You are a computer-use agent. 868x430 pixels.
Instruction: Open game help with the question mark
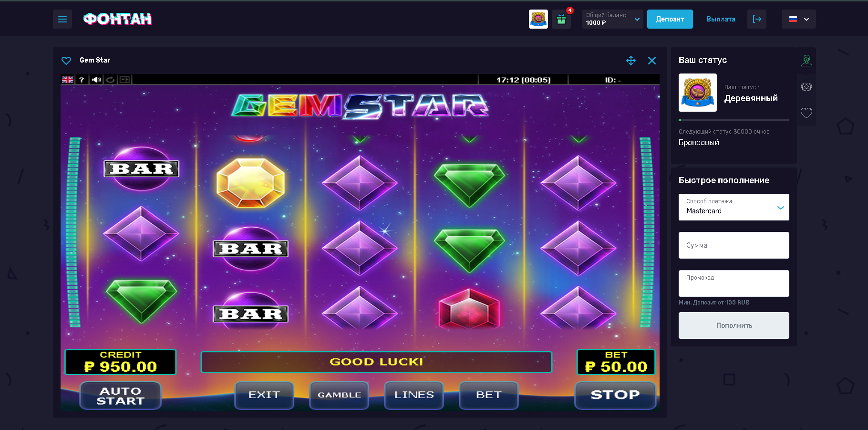[x=82, y=80]
